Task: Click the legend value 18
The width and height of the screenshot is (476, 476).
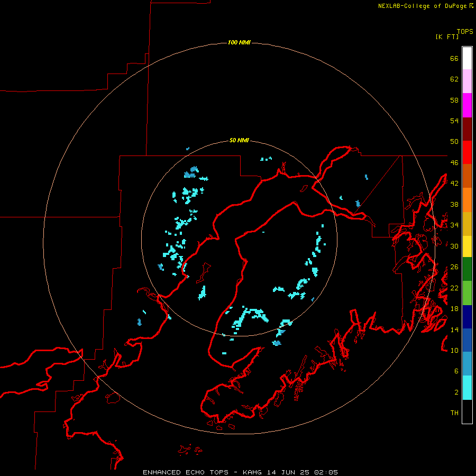Action: [454, 309]
